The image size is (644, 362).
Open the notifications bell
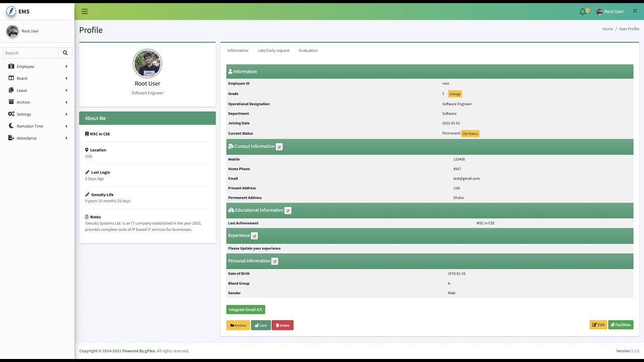(x=583, y=12)
